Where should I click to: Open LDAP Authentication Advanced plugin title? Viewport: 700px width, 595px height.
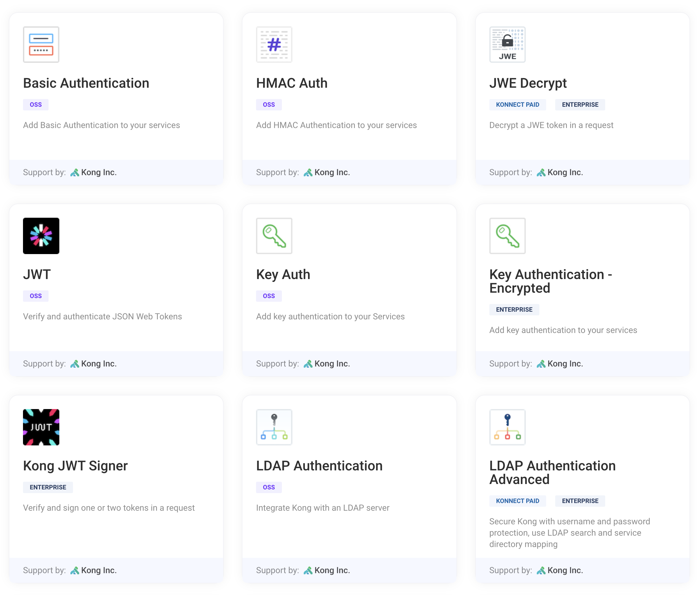coord(552,472)
